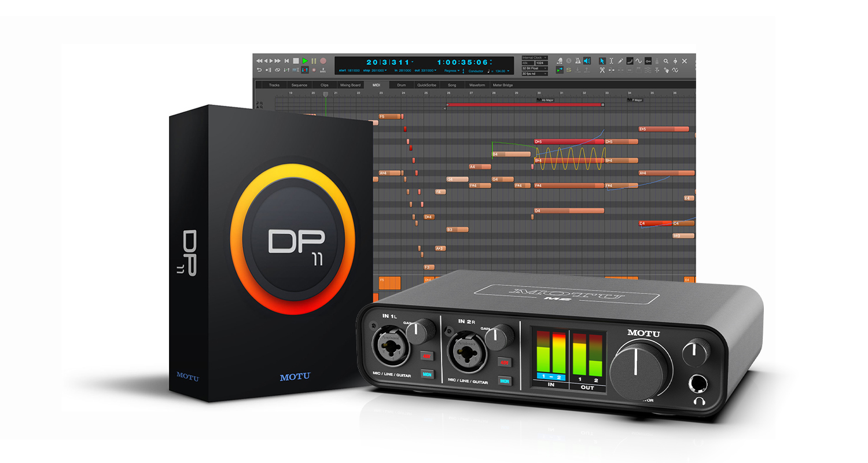Click the Rewind transport button
868x463 pixels.
point(259,61)
